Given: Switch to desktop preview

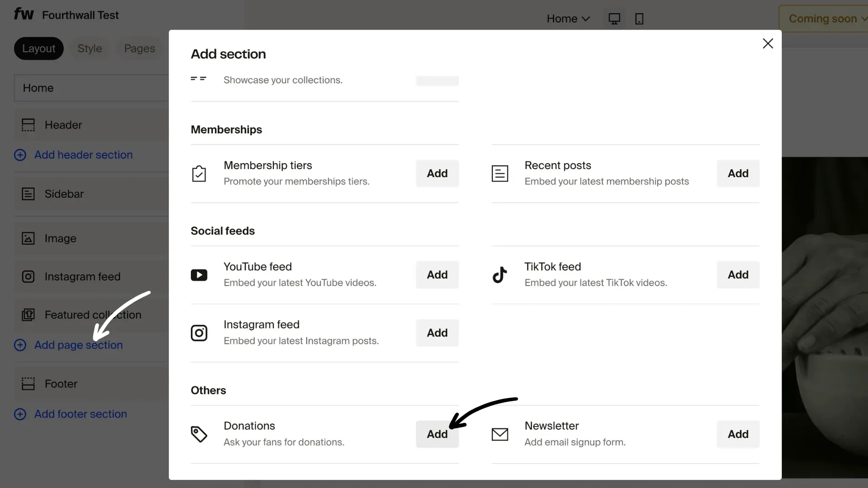Looking at the screenshot, I should click(x=614, y=19).
